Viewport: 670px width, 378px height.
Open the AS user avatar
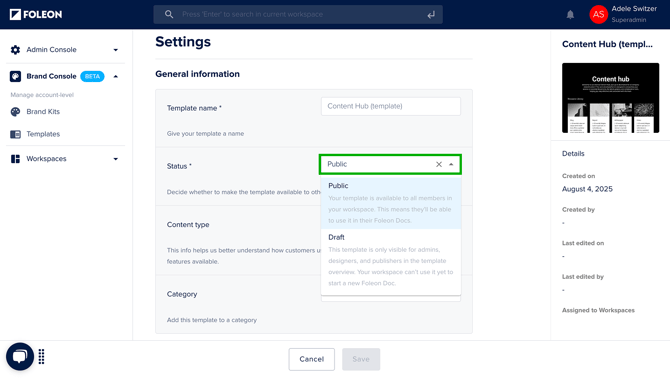tap(598, 15)
